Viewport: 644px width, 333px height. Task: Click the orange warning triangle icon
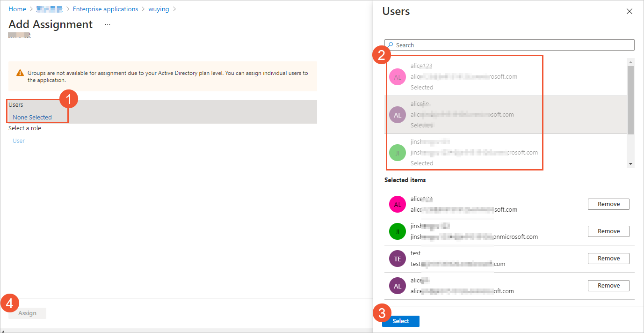pos(20,73)
